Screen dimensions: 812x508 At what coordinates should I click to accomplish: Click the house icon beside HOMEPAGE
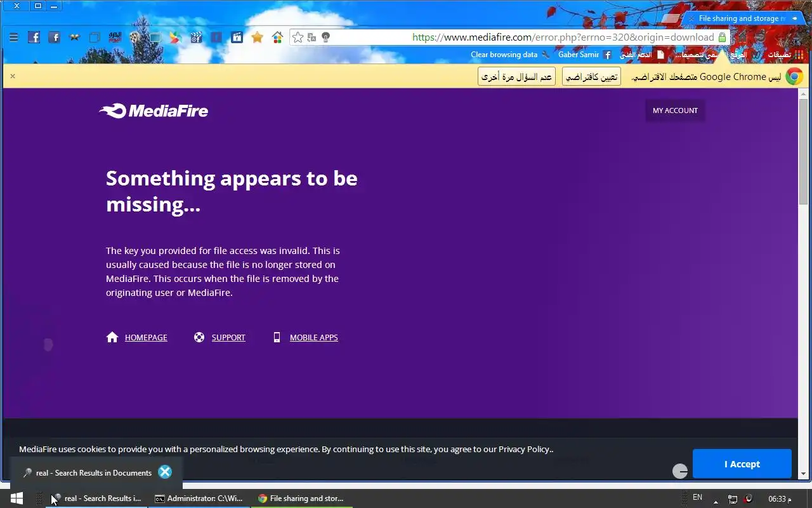tap(112, 337)
